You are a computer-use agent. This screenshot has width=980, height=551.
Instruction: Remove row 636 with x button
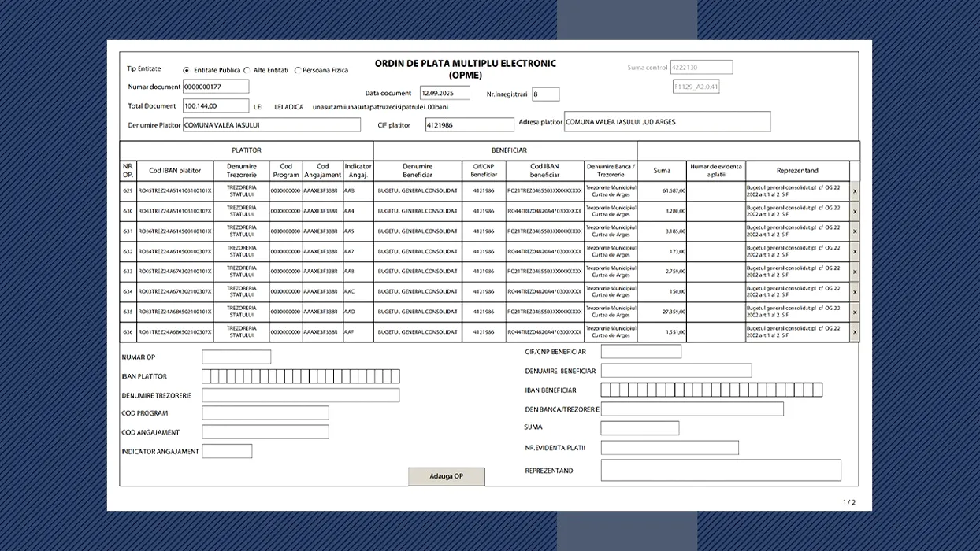coord(855,332)
